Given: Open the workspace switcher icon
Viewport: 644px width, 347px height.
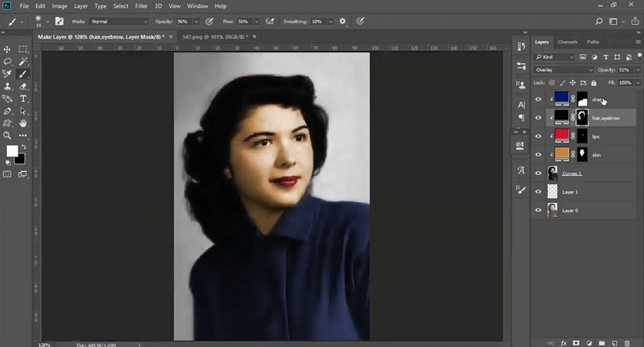Looking at the screenshot, I should tap(613, 22).
